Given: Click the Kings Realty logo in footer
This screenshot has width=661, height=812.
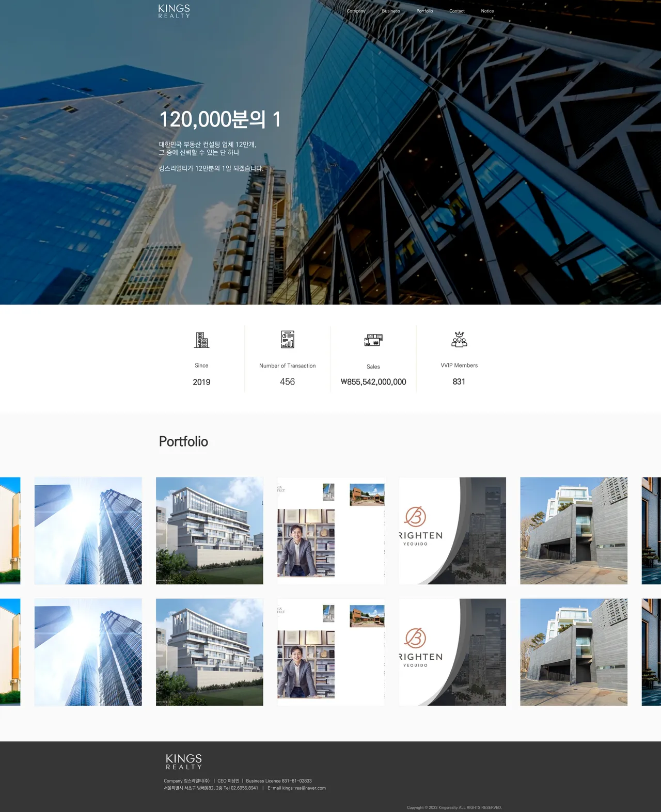Looking at the screenshot, I should pyautogui.click(x=184, y=761).
